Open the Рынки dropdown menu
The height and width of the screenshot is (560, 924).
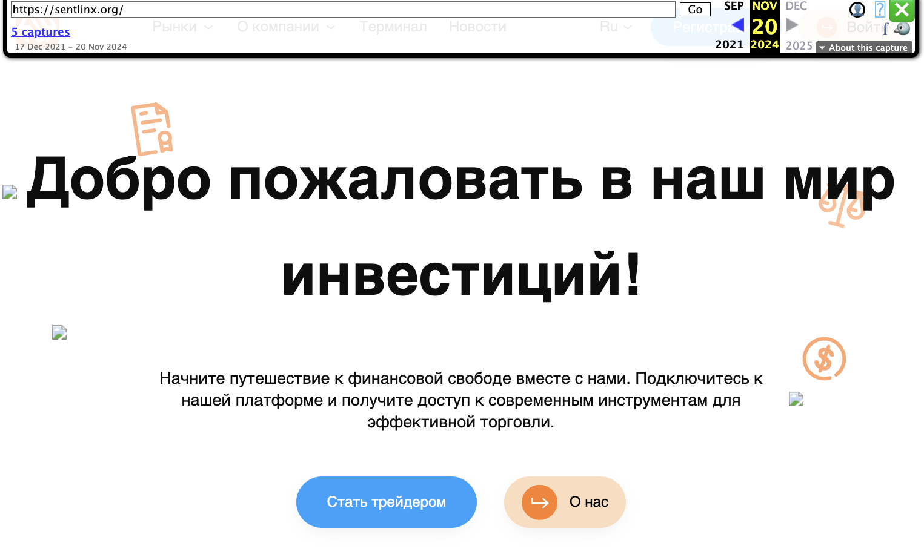click(182, 27)
